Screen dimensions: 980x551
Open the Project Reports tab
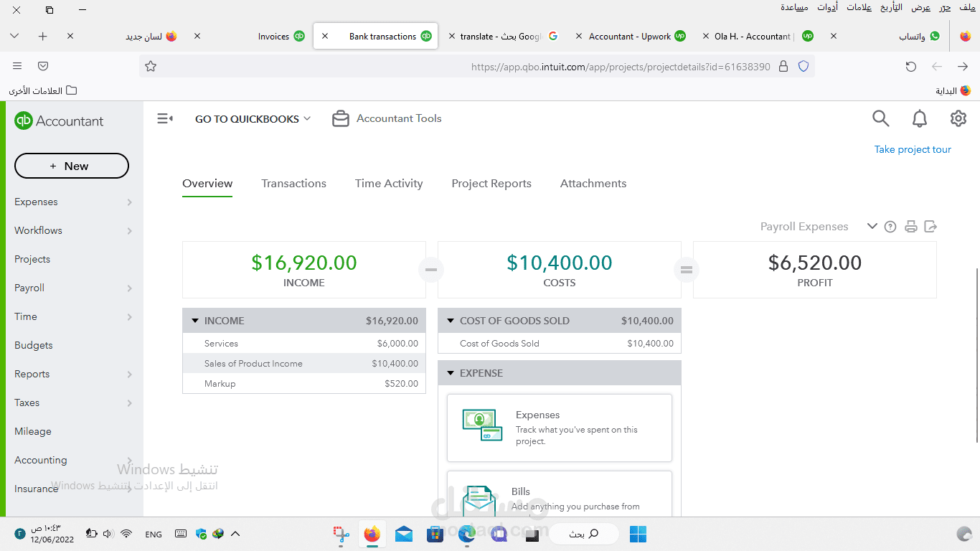pos(491,184)
